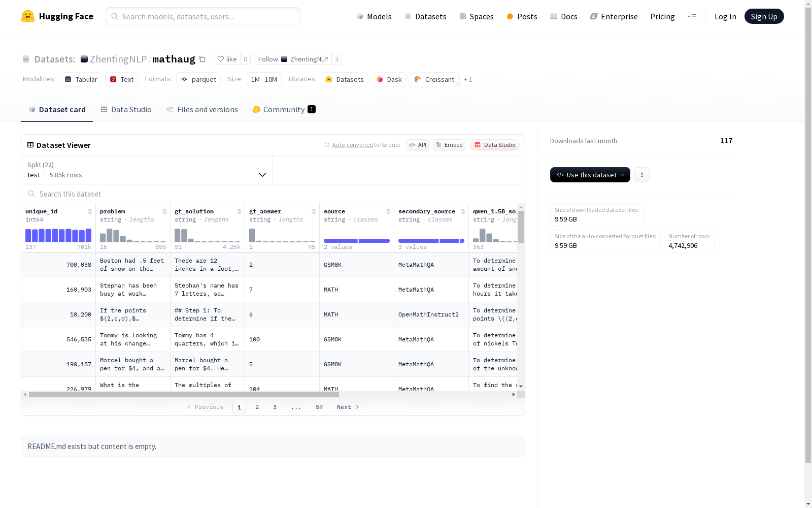This screenshot has width=812, height=508.
Task: Click the heart like button
Action: [x=227, y=59]
